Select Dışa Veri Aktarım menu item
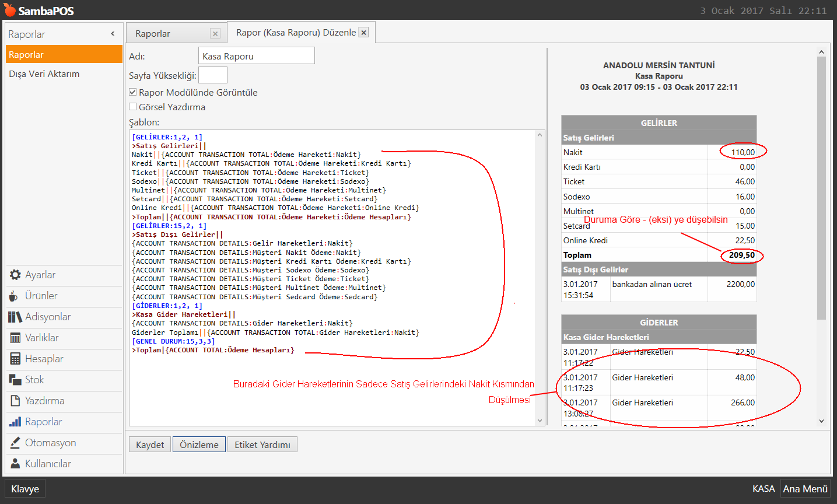This screenshot has height=504, width=837. [x=44, y=74]
